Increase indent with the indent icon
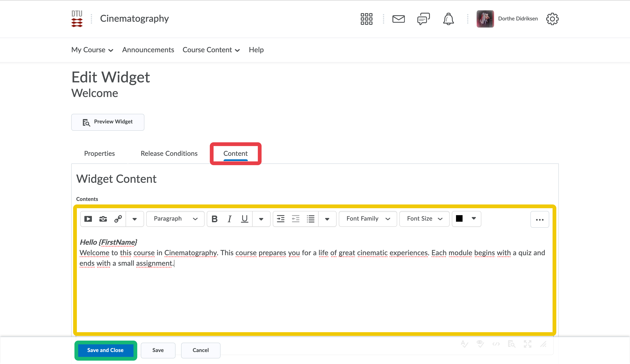This screenshot has width=630, height=364. pos(280,219)
